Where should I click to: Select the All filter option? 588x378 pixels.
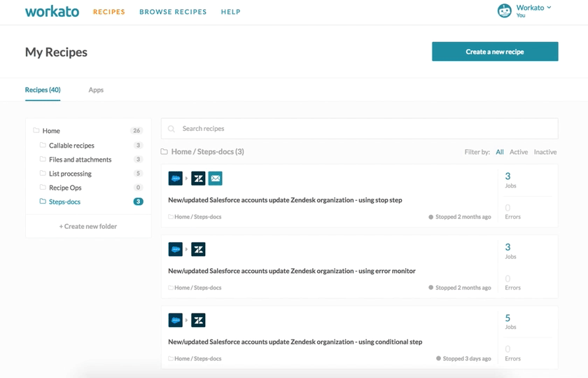(500, 152)
